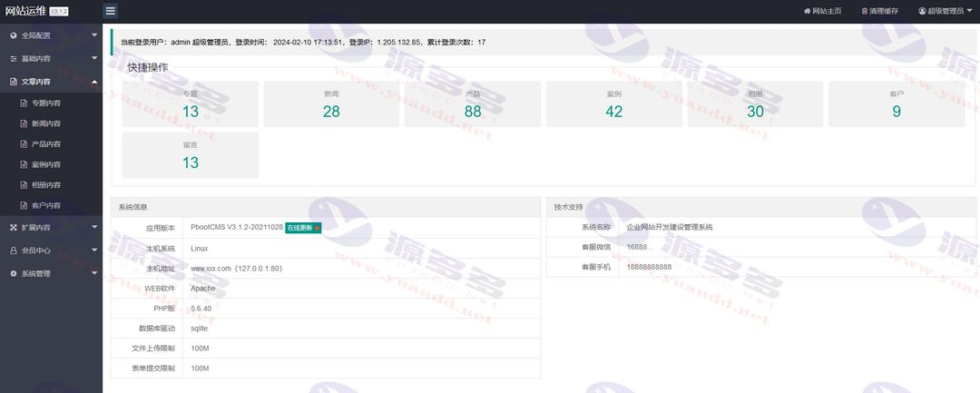Image resolution: width=980 pixels, height=393 pixels.
Task: Expand the 扩展内容 menu arrow
Action: click(94, 228)
